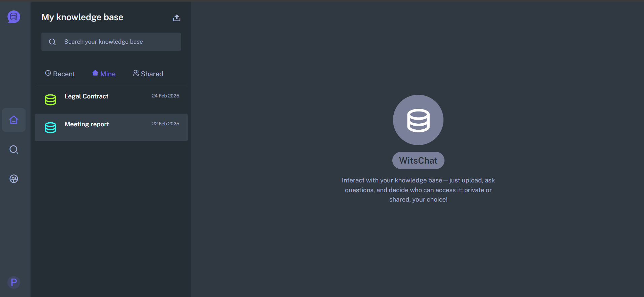Click the cyan database icon for Meeting report

coord(50,128)
